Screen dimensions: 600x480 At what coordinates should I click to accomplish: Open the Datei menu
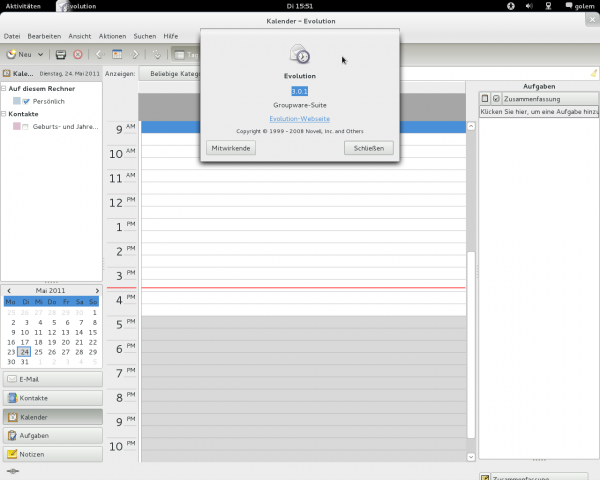[x=12, y=36]
